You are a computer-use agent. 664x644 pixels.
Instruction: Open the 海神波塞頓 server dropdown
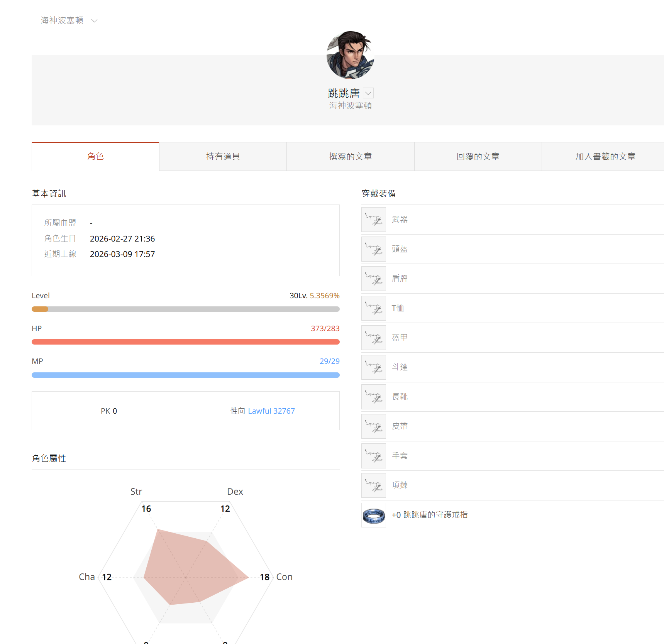pyautogui.click(x=69, y=20)
